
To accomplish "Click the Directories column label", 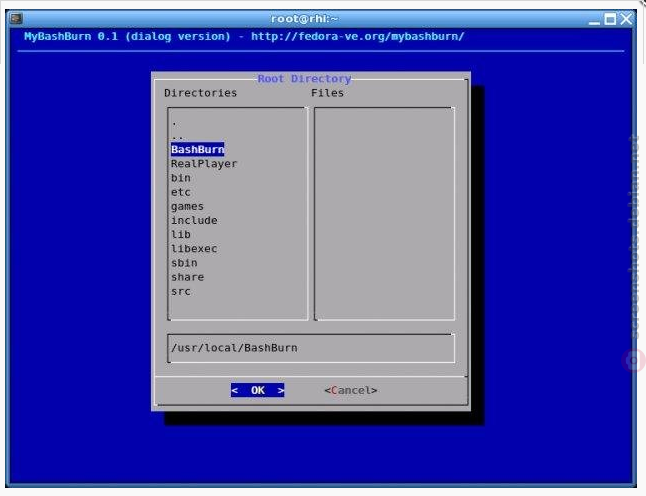I will tap(200, 93).
